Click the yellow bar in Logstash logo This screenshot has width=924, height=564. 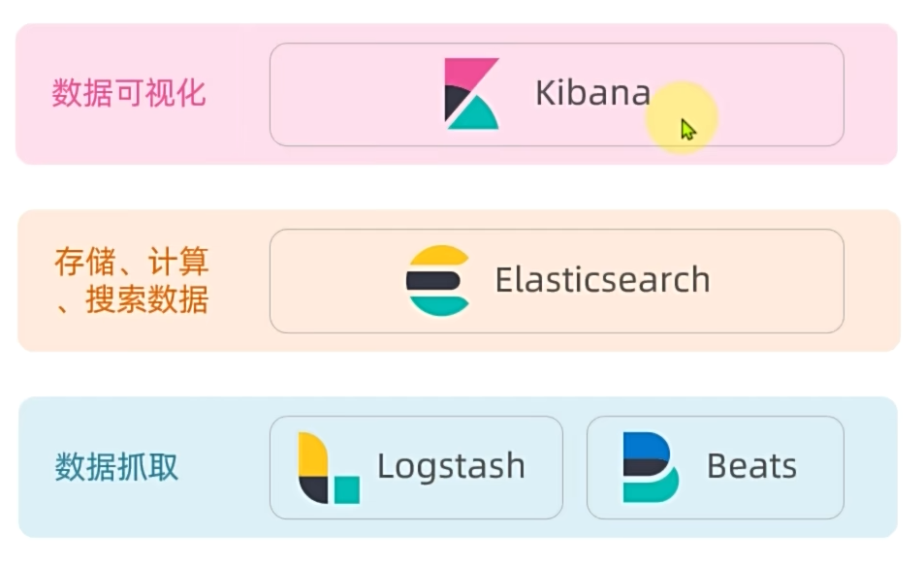pyautogui.click(x=311, y=454)
